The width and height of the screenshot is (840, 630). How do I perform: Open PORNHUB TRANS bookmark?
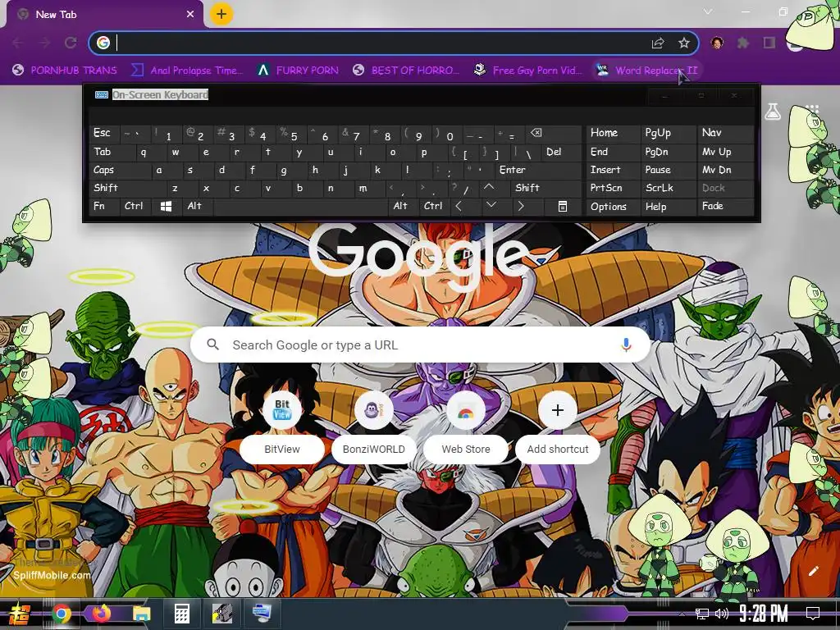click(65, 71)
